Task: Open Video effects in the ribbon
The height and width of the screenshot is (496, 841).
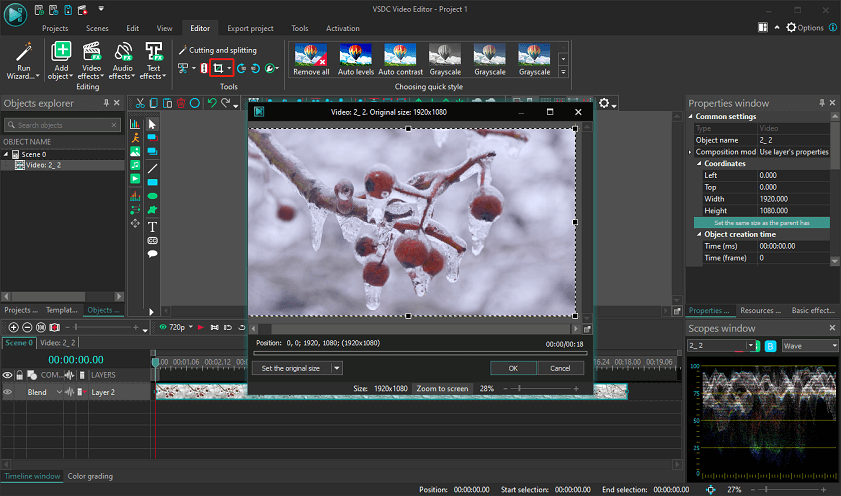Action: [x=92, y=61]
